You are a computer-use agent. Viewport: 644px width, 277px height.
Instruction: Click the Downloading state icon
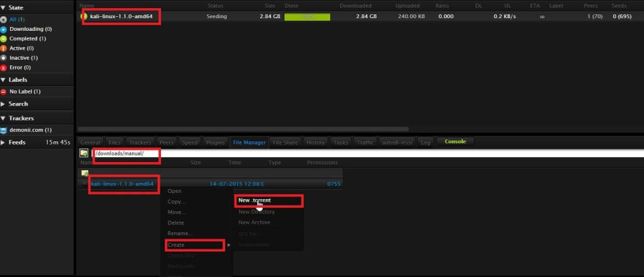click(4, 29)
